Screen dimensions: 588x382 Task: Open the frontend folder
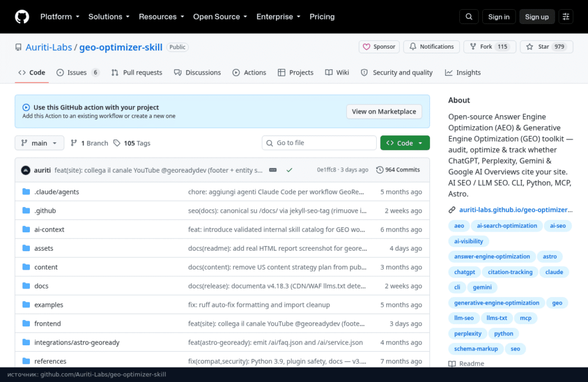click(47, 323)
